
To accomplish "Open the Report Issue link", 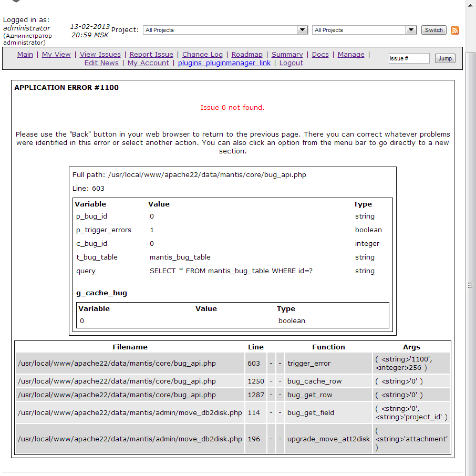I will (x=151, y=55).
